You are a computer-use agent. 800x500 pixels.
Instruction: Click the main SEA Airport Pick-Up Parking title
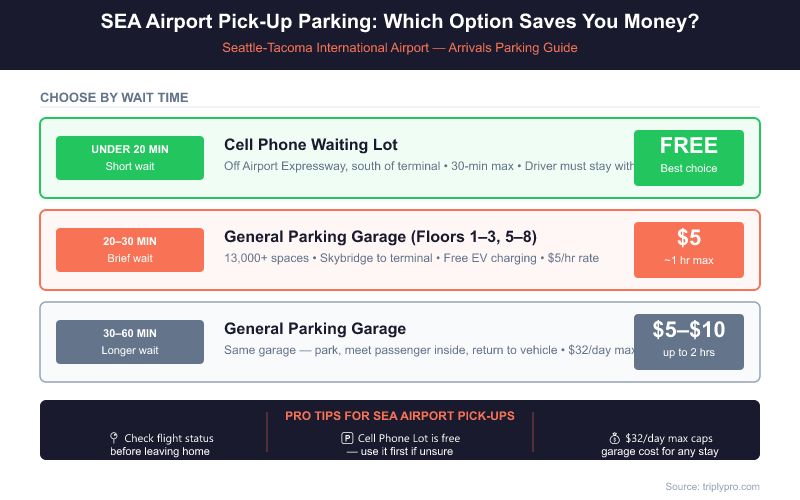(x=400, y=22)
